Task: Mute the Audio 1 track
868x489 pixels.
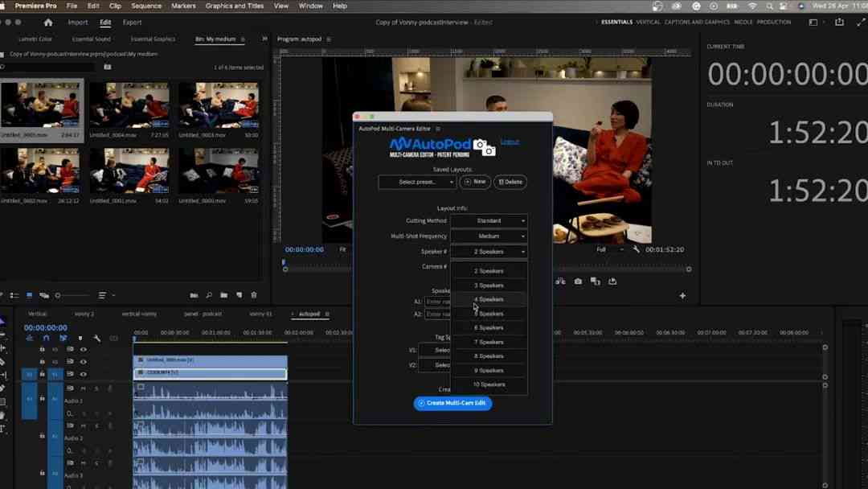Action: point(83,388)
